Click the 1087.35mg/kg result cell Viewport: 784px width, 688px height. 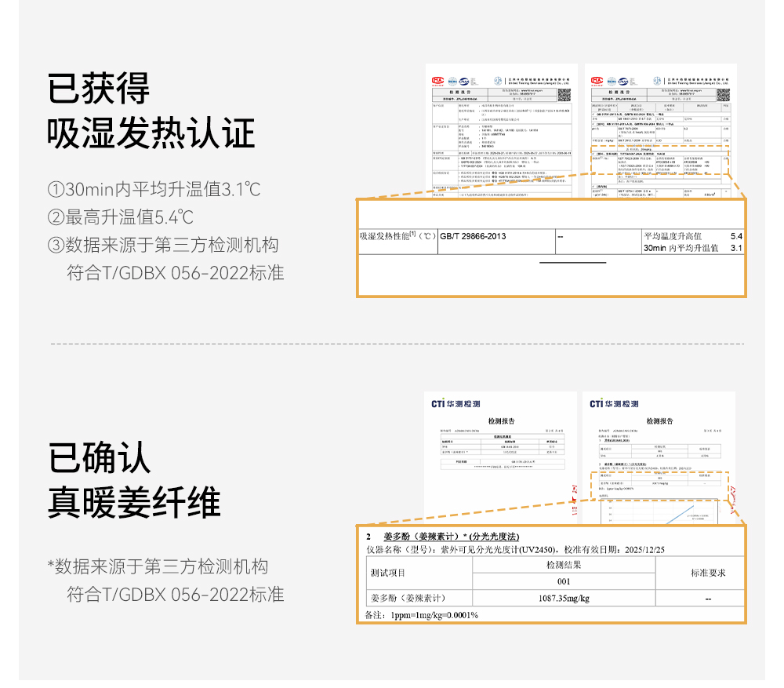click(x=564, y=599)
